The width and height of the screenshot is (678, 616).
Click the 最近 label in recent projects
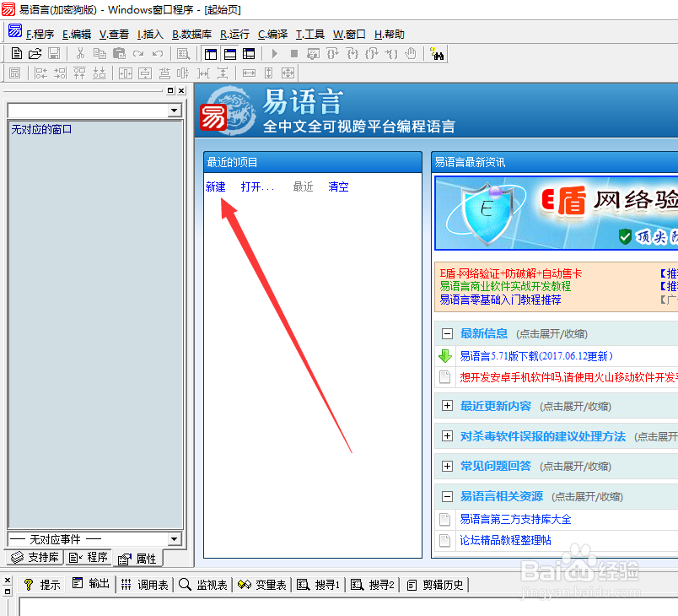[303, 186]
